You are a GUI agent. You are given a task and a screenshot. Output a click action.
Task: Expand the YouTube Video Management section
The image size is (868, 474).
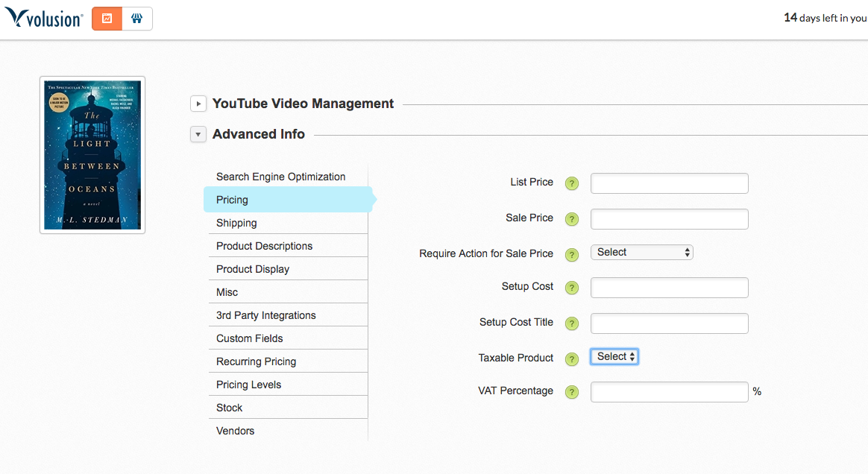click(x=198, y=104)
